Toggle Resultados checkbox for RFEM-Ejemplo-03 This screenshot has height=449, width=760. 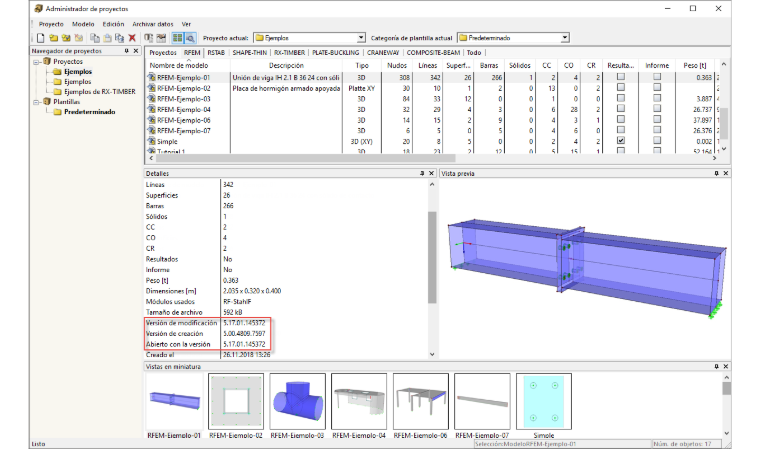[x=620, y=98]
